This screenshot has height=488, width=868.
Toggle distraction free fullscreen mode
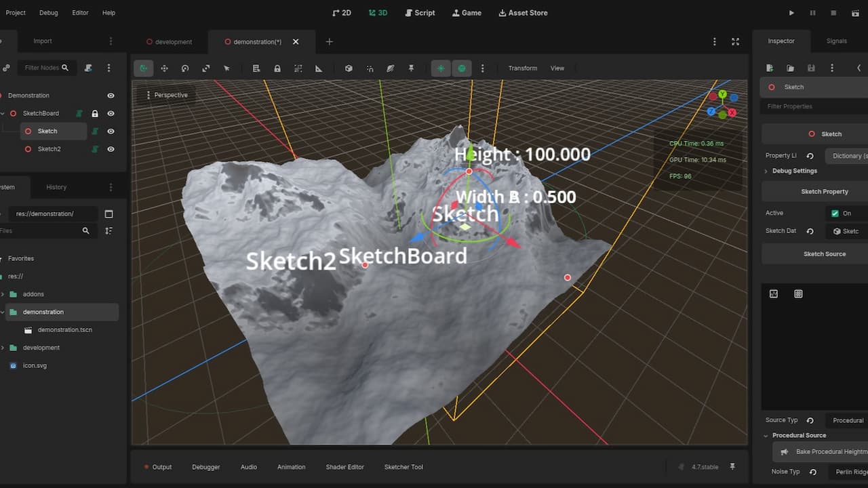(x=735, y=41)
